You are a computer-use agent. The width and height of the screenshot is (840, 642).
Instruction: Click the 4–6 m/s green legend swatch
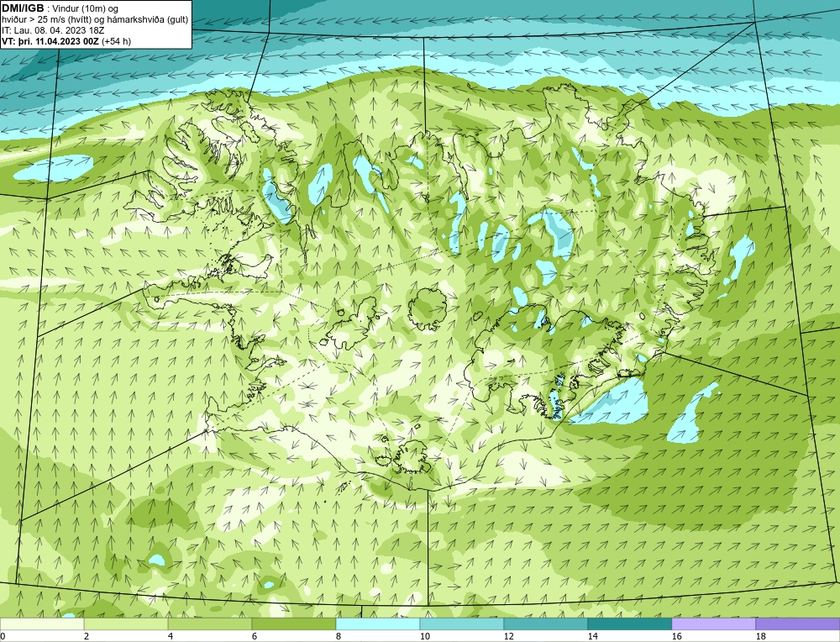point(209,624)
